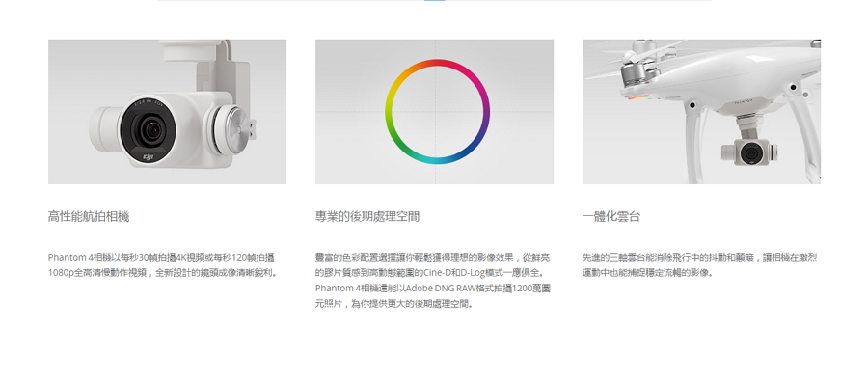Click the Phantom 4 4K video description text

click(162, 264)
